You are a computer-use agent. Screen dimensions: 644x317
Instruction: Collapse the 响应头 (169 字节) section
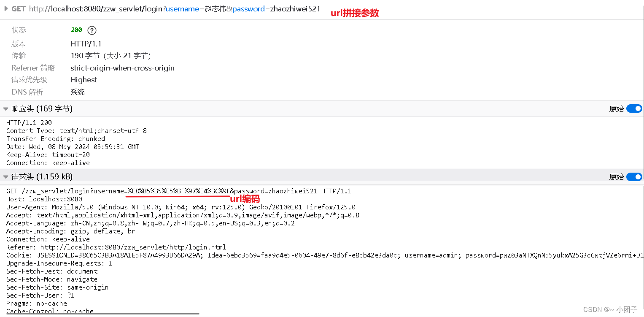[5, 109]
